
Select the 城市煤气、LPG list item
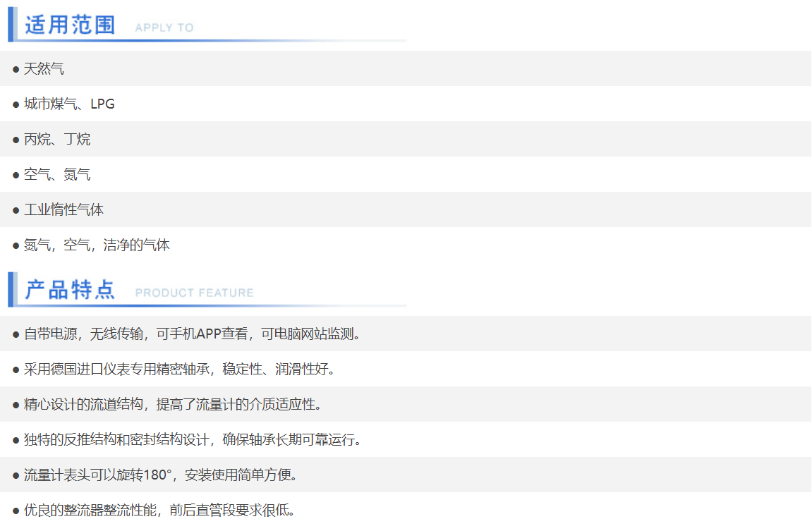tap(69, 104)
